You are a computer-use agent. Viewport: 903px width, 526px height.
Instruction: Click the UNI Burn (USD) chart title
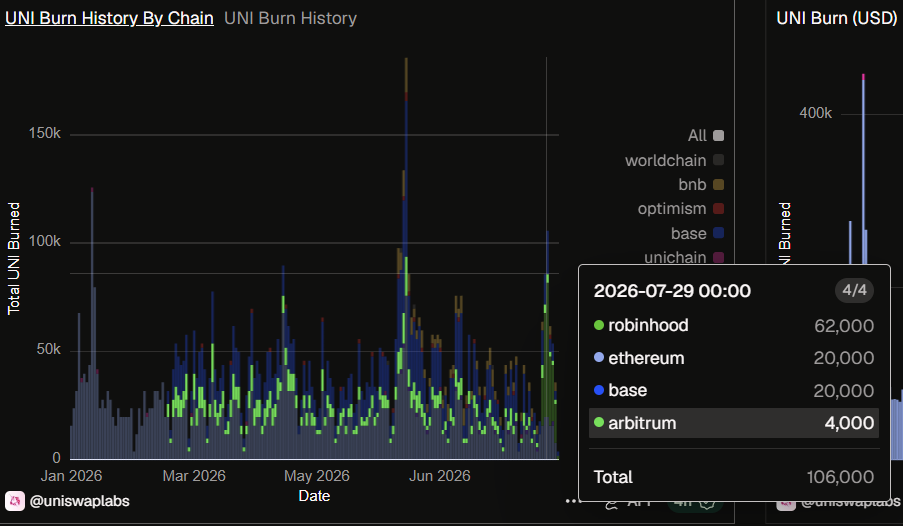click(x=836, y=18)
